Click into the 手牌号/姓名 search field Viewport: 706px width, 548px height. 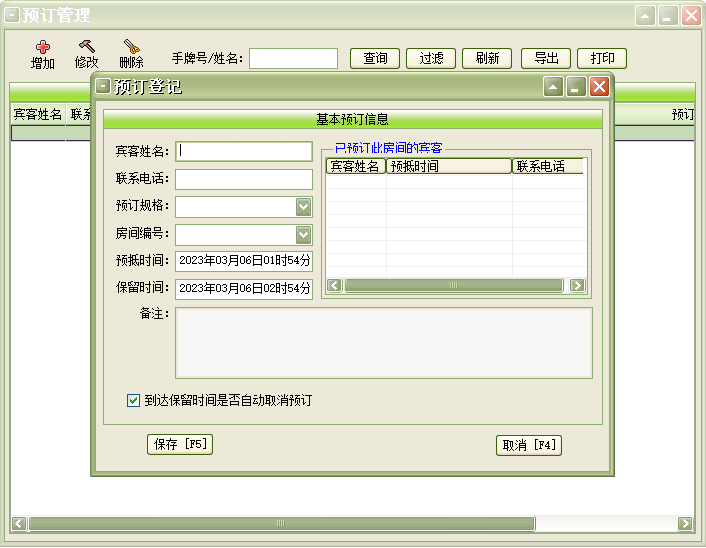tap(294, 59)
